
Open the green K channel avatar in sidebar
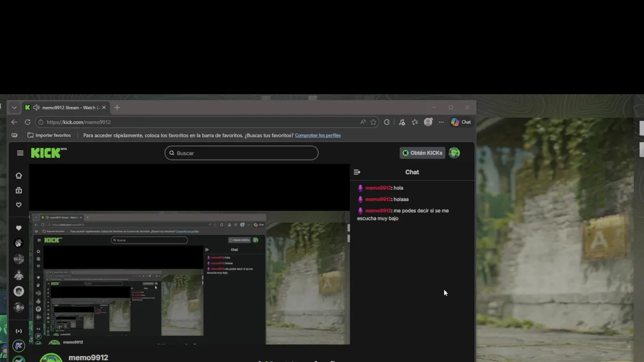[x=19, y=346]
